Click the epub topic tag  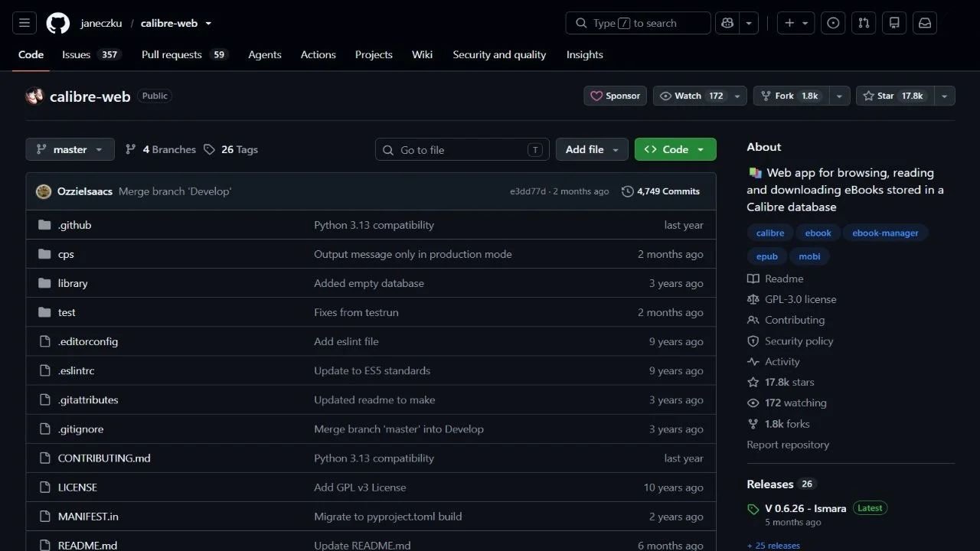click(767, 256)
